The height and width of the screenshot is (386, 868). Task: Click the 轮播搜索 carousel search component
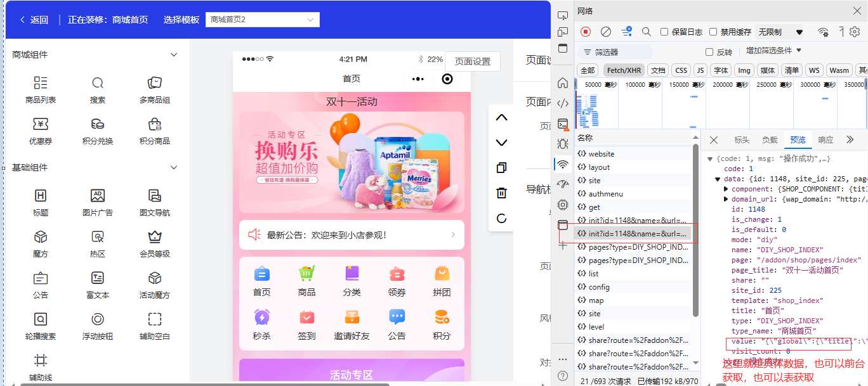coord(41,319)
